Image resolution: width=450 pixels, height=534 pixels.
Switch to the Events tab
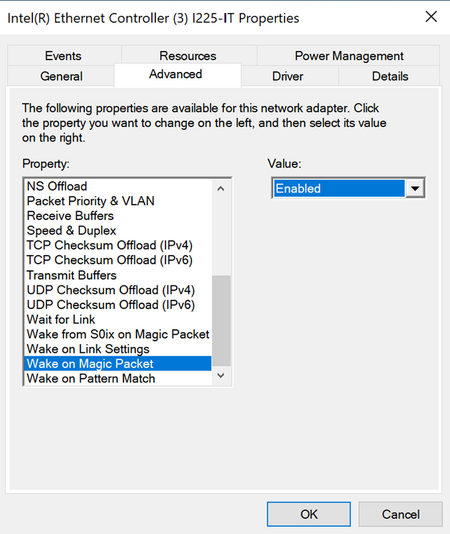tap(63, 56)
